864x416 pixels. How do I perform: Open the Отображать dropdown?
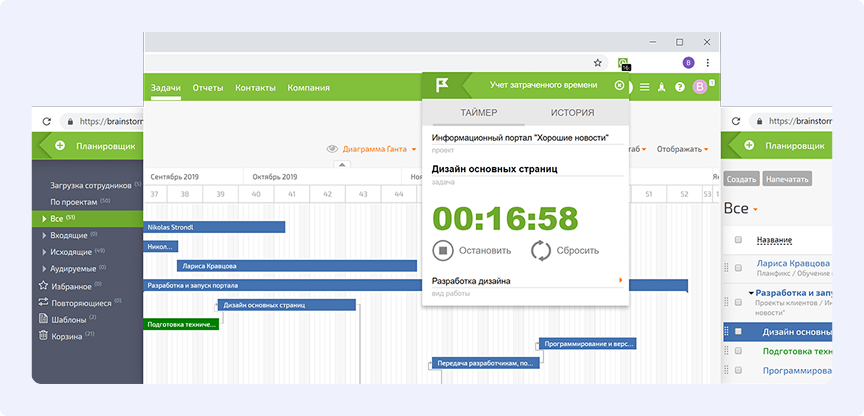[684, 149]
